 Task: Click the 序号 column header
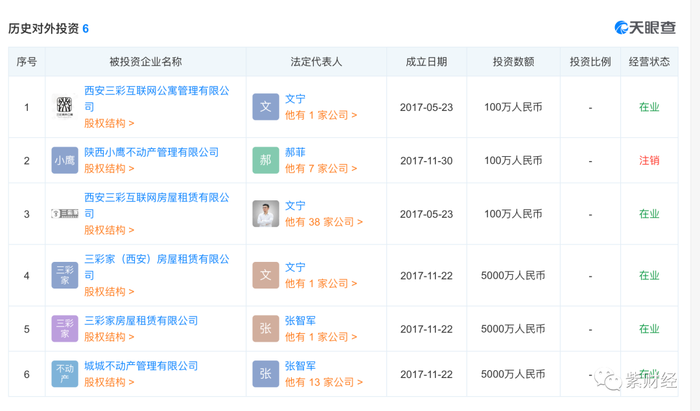pos(26,62)
